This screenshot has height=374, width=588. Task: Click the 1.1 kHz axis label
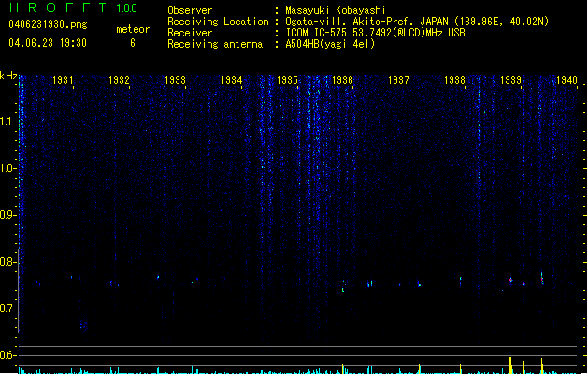[7, 122]
